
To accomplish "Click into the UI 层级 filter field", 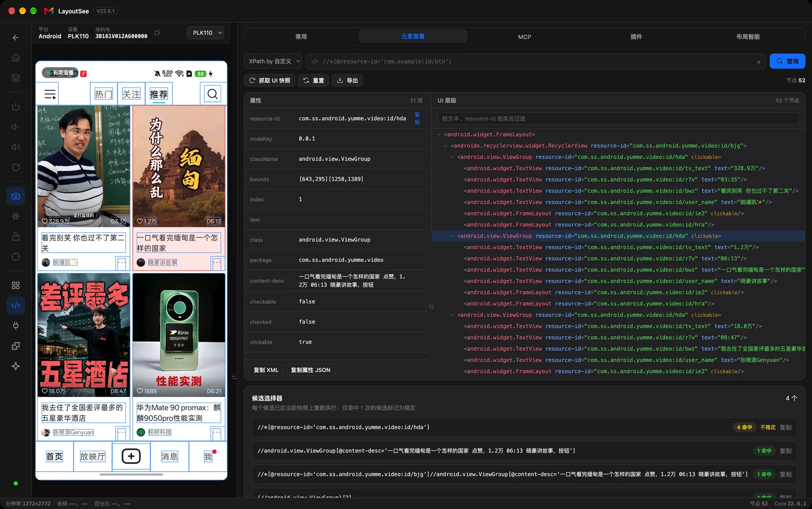I will (618, 119).
